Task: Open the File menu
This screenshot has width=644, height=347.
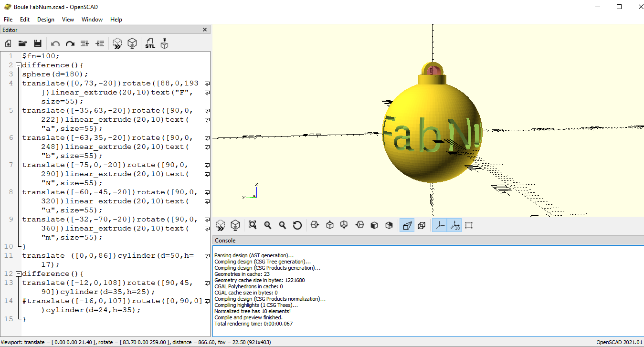Action: click(x=8, y=20)
